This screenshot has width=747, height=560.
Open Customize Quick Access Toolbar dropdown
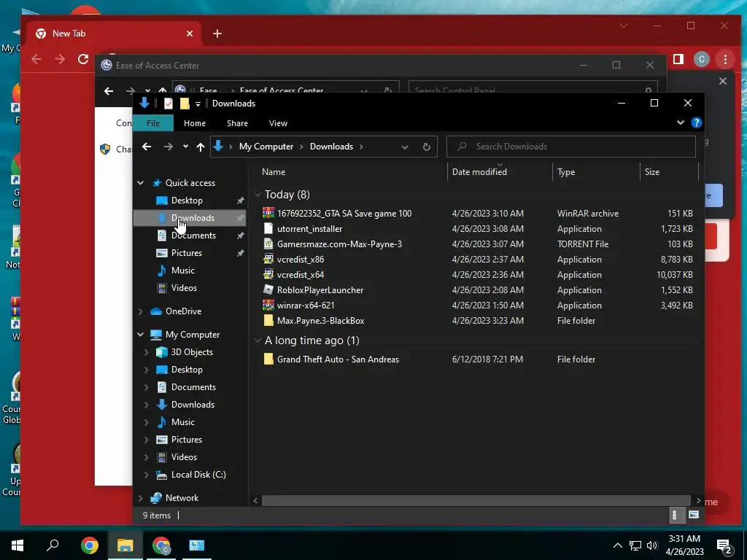[198, 104]
